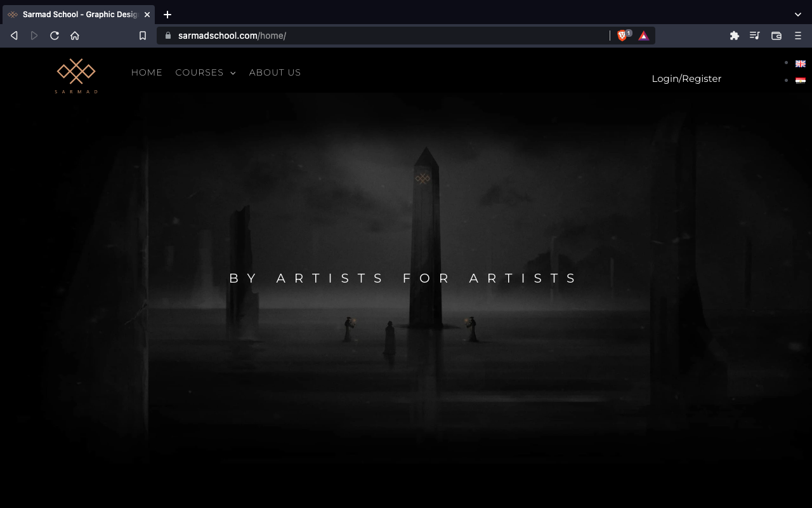Expand the tab search chevron
The width and height of the screenshot is (812, 508).
(x=798, y=14)
